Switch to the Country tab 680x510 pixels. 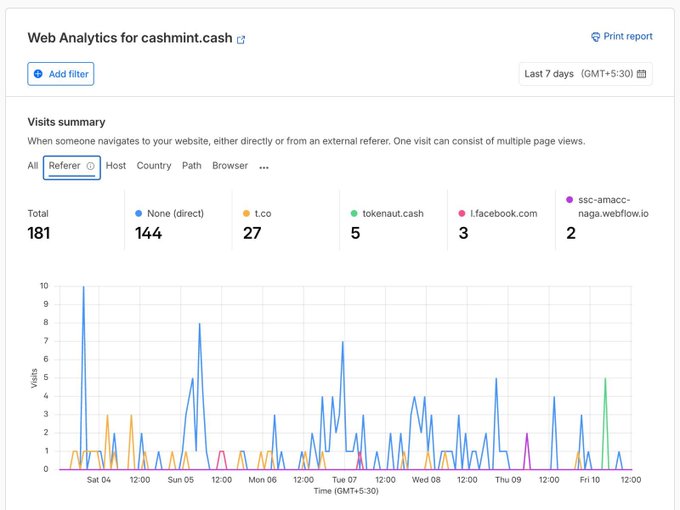coord(154,166)
